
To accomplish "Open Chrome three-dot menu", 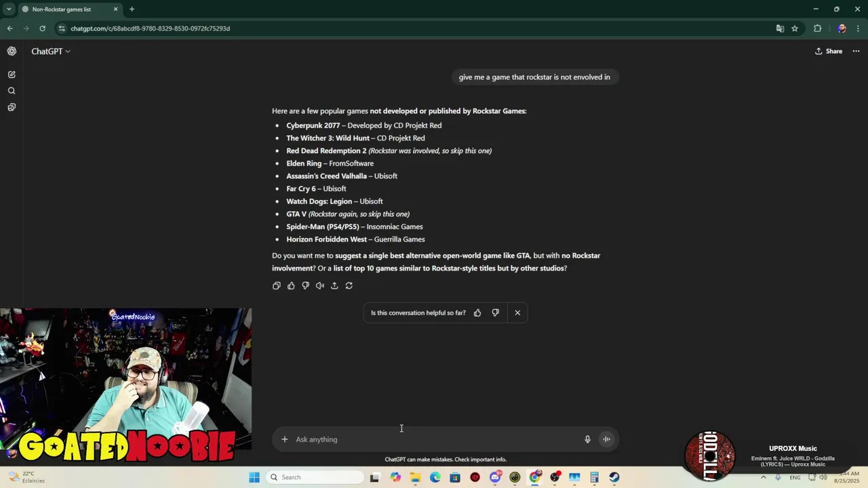I will pyautogui.click(x=859, y=28).
